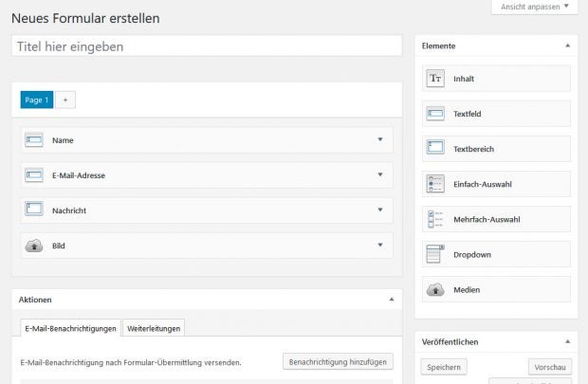Collapse the Elemente panel
The image size is (588, 384).
(x=567, y=46)
